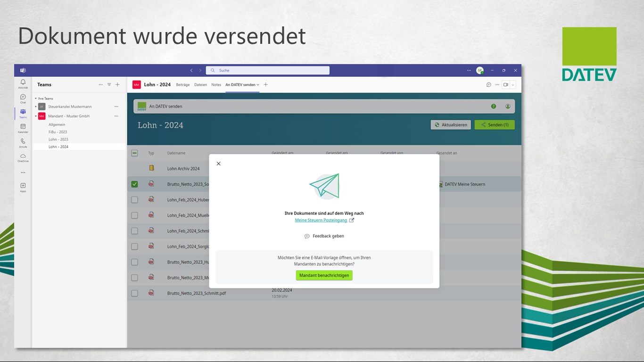Open the channel conversation icon
This screenshot has height=362, width=644.
[489, 85]
